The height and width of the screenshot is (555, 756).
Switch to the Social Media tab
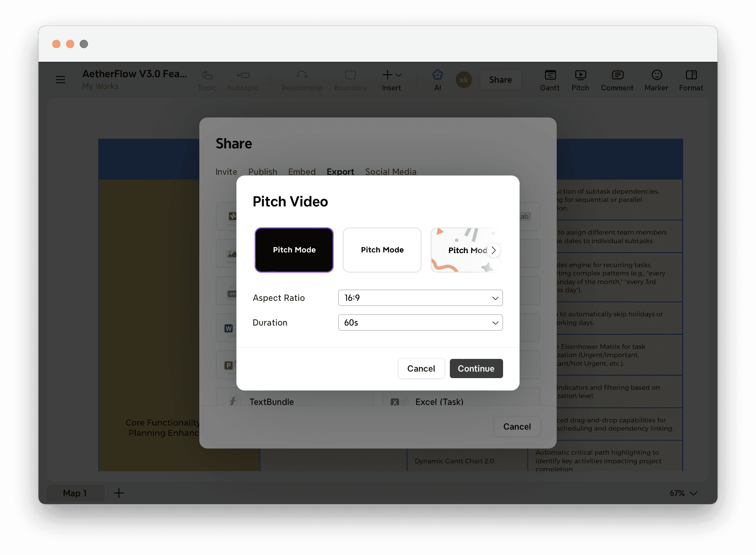391,172
